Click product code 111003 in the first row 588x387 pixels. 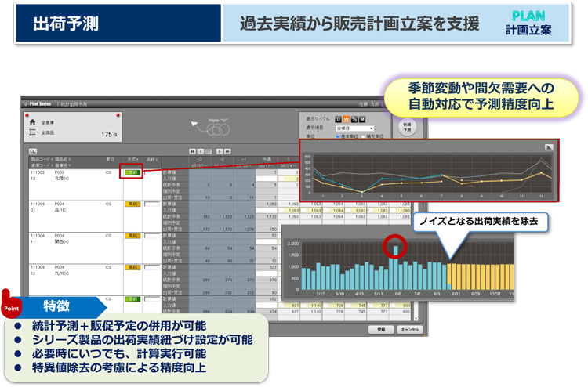pyautogui.click(x=38, y=172)
